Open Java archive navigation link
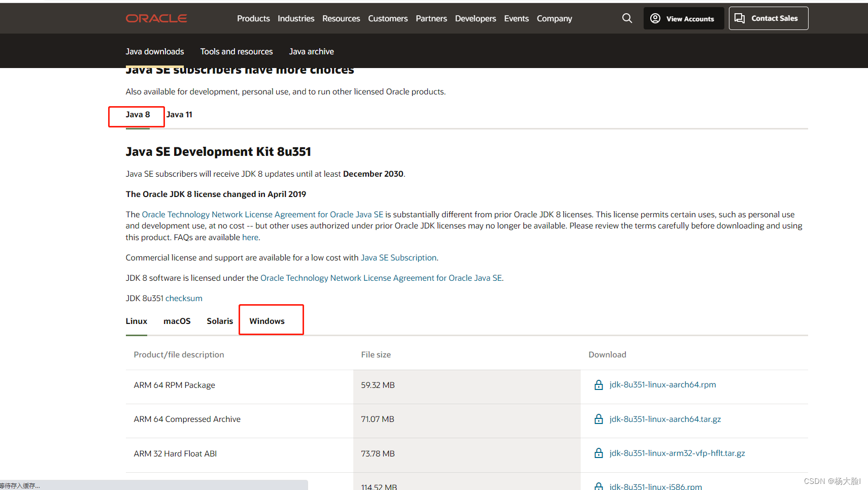The width and height of the screenshot is (868, 490). click(x=311, y=51)
